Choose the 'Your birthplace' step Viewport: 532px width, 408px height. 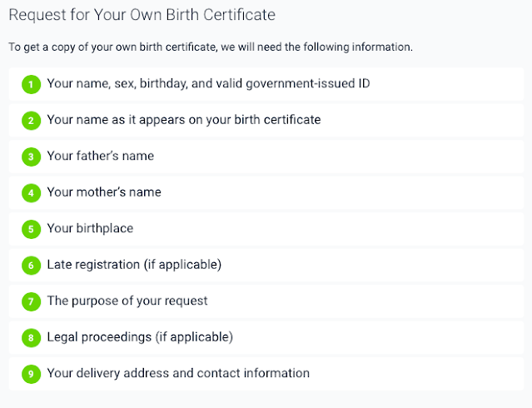pos(90,228)
